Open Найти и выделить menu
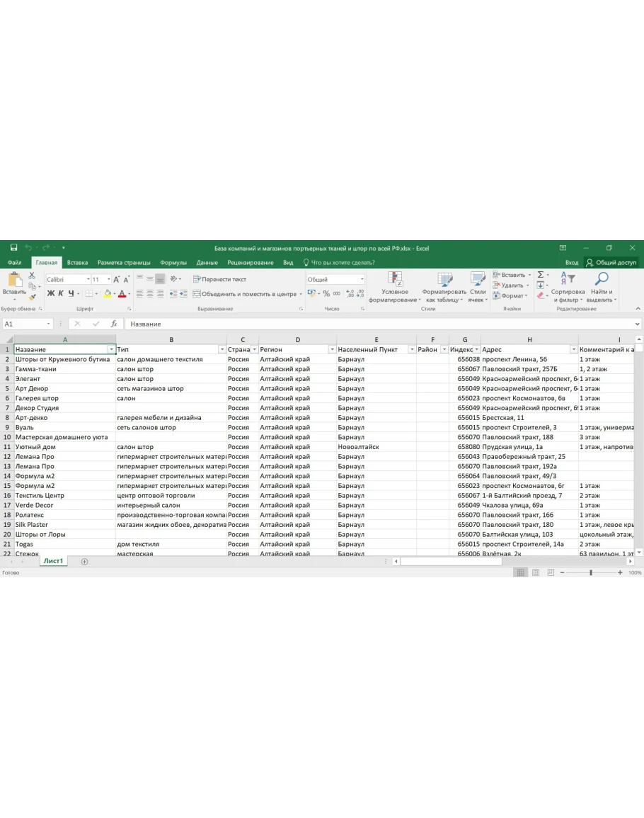The width and height of the screenshot is (644, 818). coord(602,287)
